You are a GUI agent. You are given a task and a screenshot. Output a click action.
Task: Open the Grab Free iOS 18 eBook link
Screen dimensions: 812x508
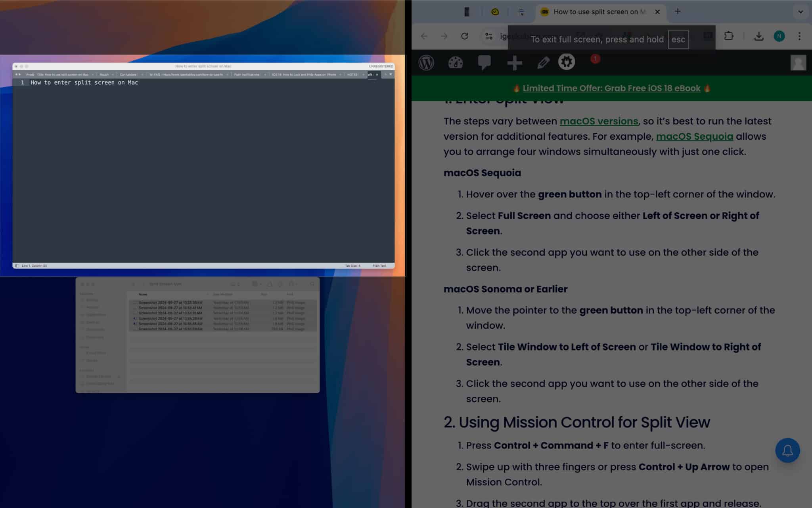point(611,88)
